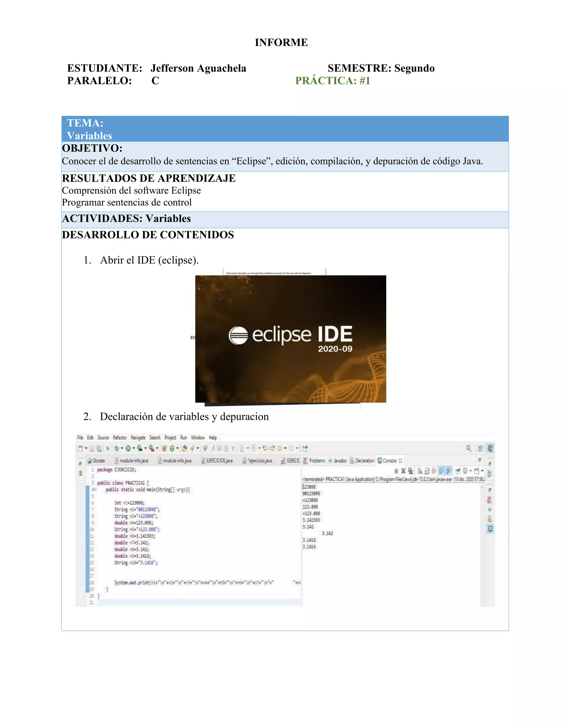Click the Search magnifier icon in Eclipse
Image resolution: width=563 pixels, height=728 pixels.
469,448
